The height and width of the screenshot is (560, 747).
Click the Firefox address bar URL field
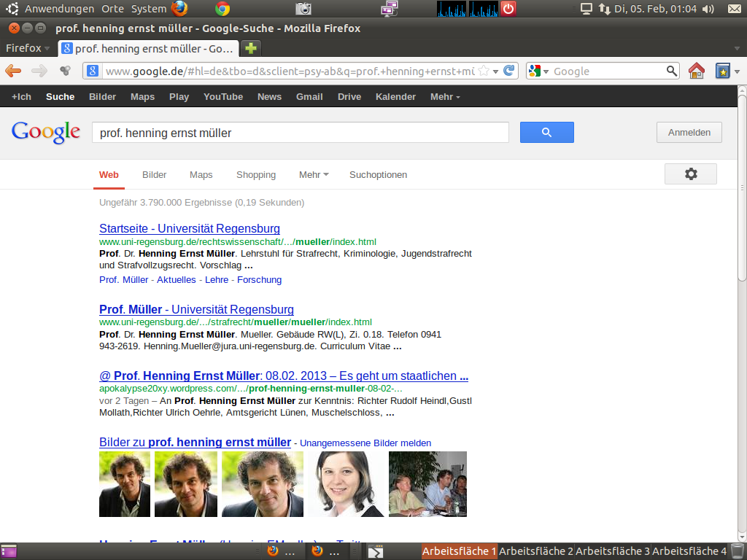pos(290,71)
